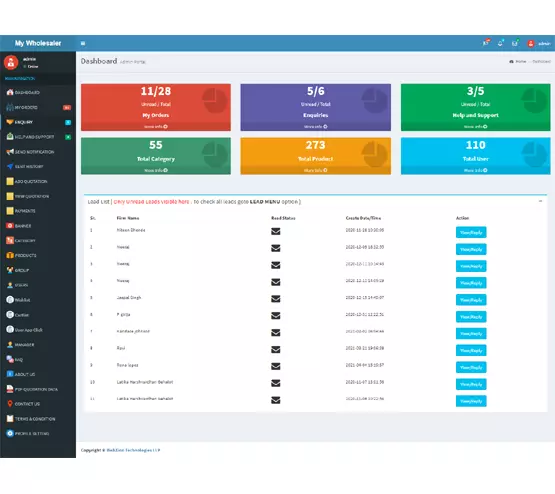The image size is (555, 494).
Task: Click View/Reply button for lead row 1
Action: pos(471,232)
